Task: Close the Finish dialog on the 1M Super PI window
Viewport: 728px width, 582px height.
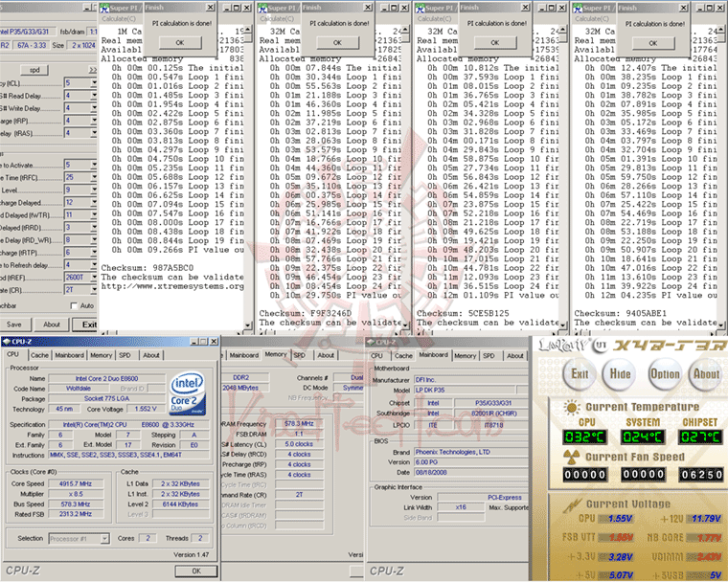Action: pyautogui.click(x=211, y=8)
